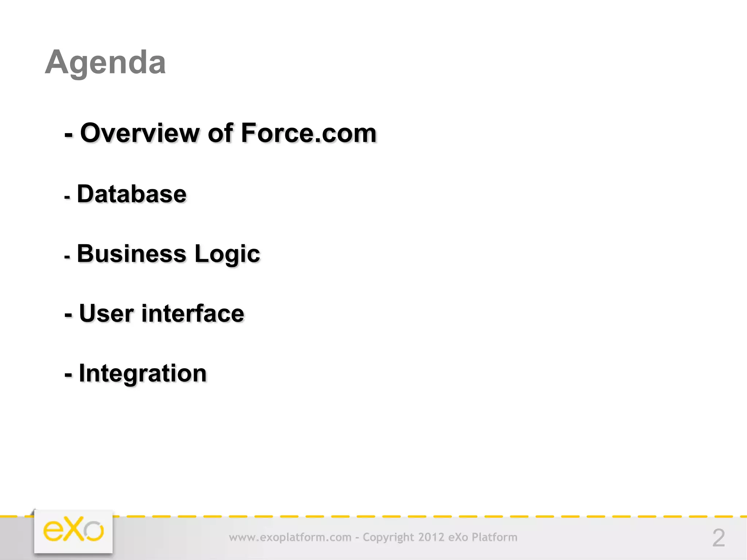This screenshot has width=747, height=560.
Task: Click the word Force.com in first bullet
Action: point(309,133)
